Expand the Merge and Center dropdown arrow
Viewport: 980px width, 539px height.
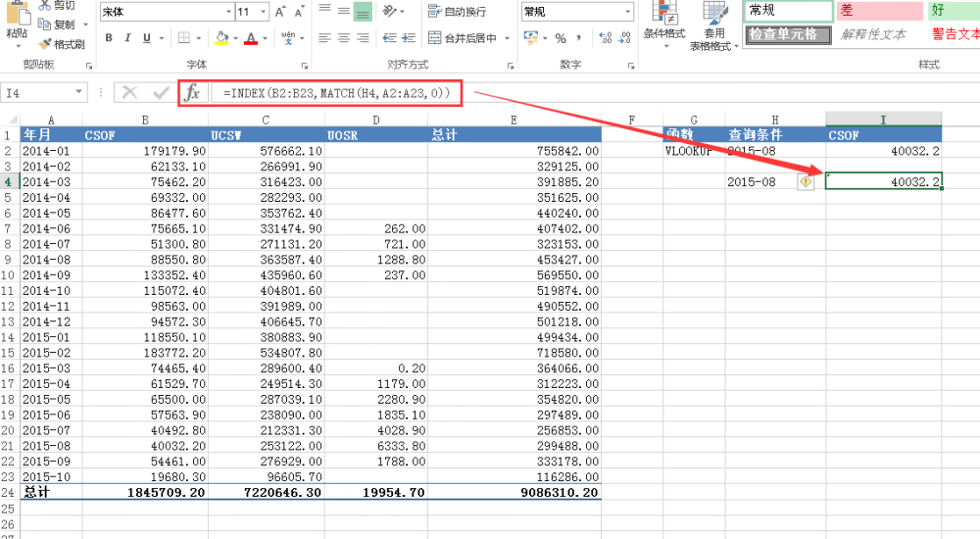(x=507, y=39)
